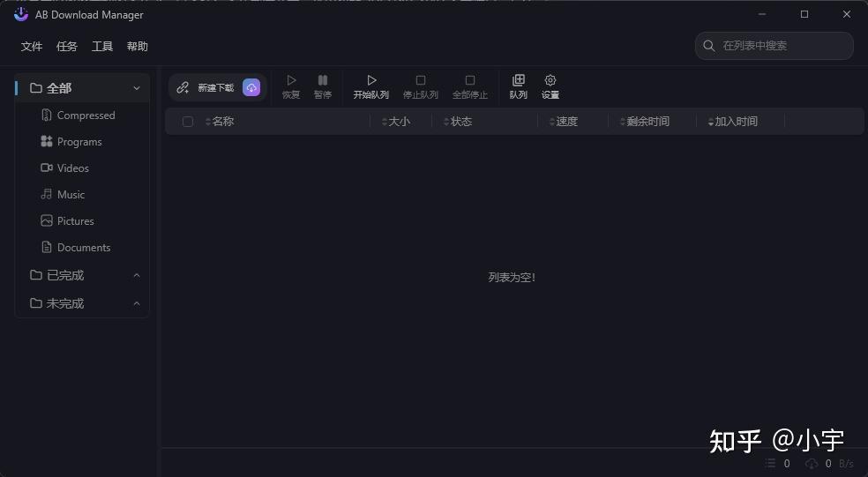Sort the list by 名称 column
This screenshot has width=868, height=477.
pyautogui.click(x=220, y=121)
